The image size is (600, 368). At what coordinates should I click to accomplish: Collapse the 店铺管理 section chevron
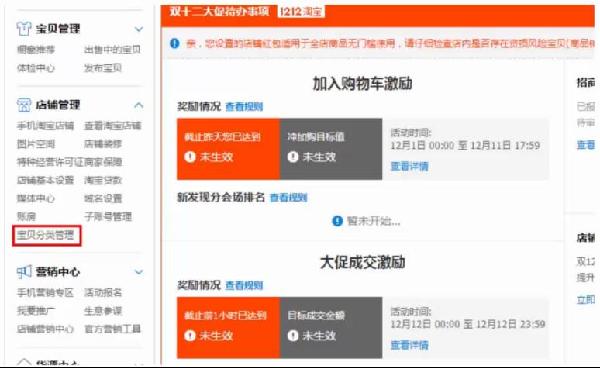pos(139,105)
